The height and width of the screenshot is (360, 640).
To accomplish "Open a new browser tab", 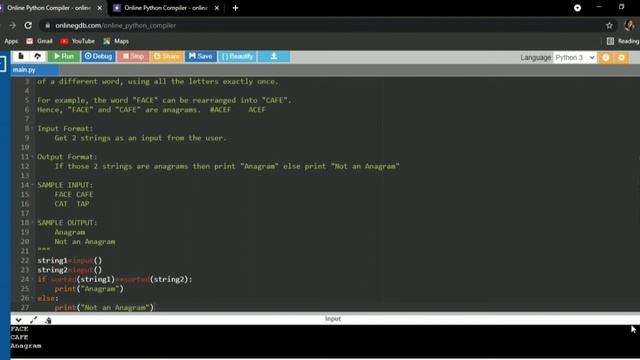I will [x=235, y=8].
